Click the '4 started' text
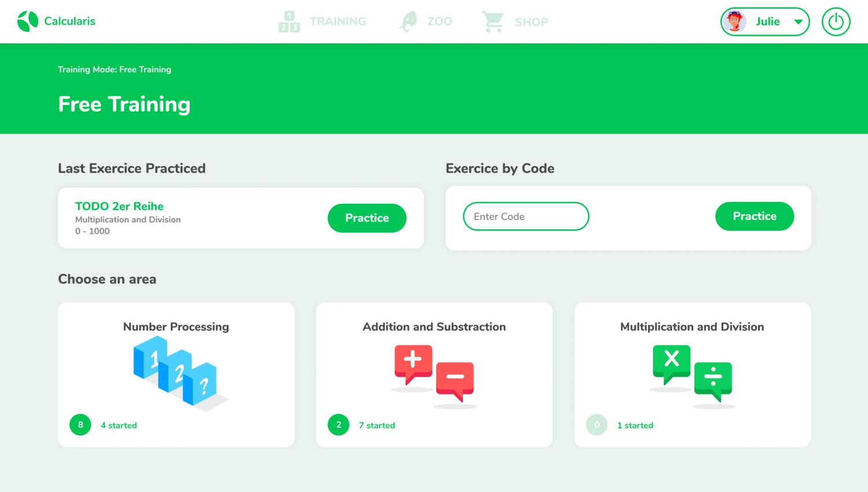The image size is (868, 492). (119, 425)
